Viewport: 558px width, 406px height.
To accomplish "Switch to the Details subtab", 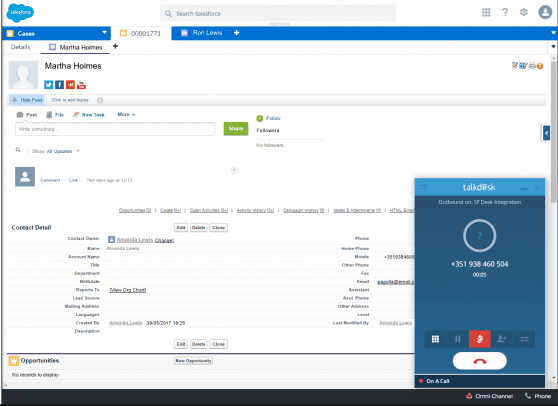I will pos(20,47).
